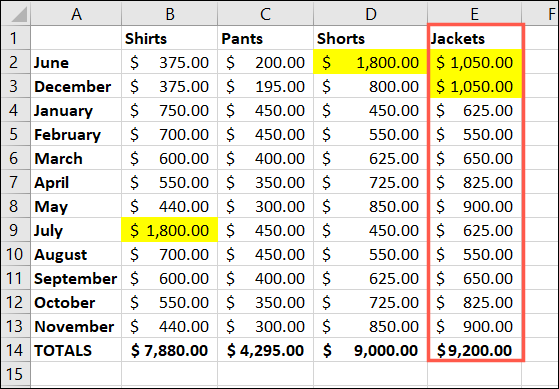This screenshot has width=559, height=389.
Task: Select column A header
Action: [x=76, y=14]
